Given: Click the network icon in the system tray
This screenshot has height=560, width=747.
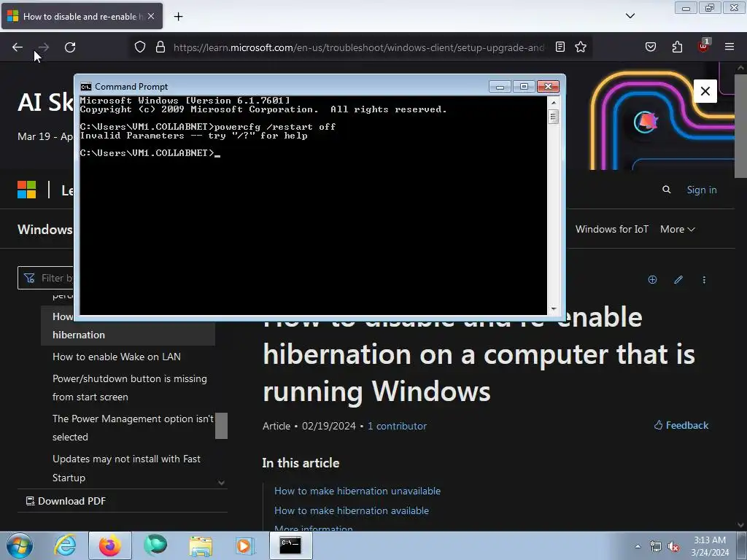Looking at the screenshot, I should [656, 547].
